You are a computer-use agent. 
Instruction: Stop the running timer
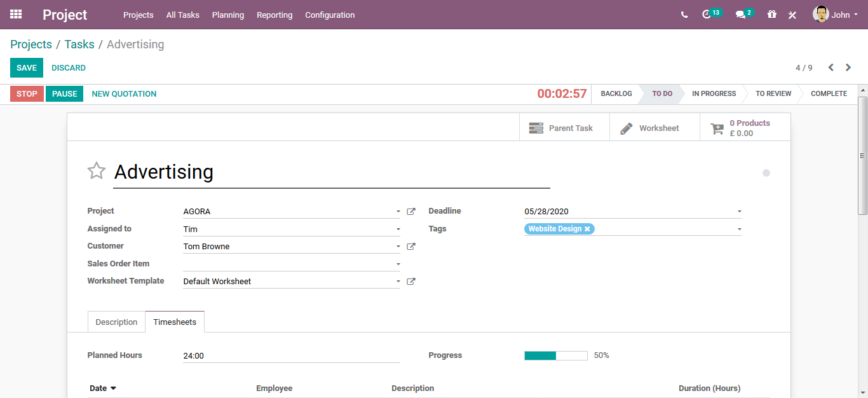pos(27,94)
